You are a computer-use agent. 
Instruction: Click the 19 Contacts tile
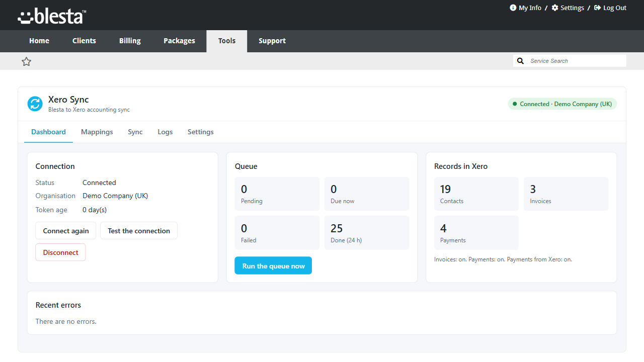(x=476, y=194)
